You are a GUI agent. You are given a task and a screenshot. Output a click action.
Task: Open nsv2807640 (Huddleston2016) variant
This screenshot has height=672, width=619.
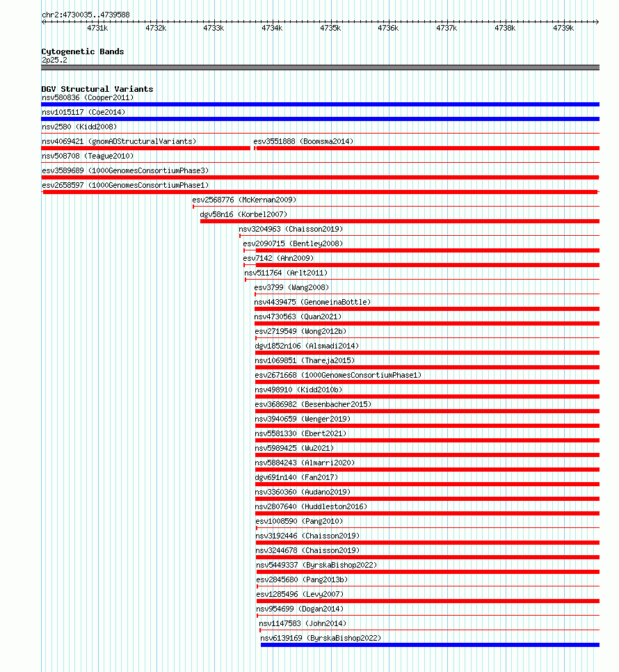pyautogui.click(x=312, y=506)
